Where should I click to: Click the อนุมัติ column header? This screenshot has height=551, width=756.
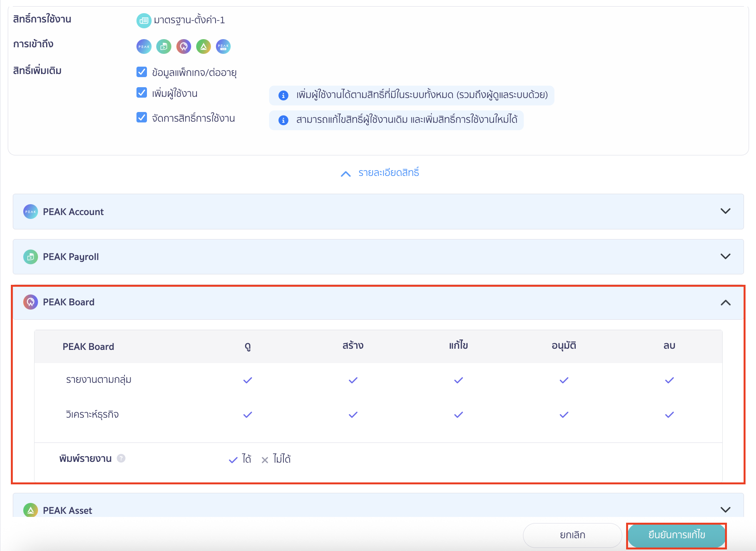click(564, 345)
